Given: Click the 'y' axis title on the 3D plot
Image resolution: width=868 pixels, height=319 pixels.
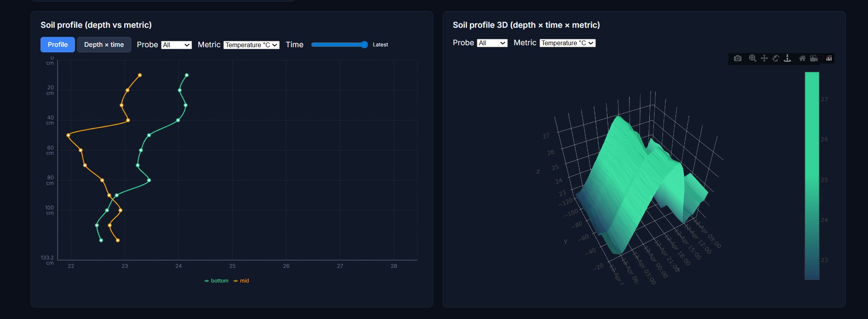Looking at the screenshot, I should tap(565, 241).
